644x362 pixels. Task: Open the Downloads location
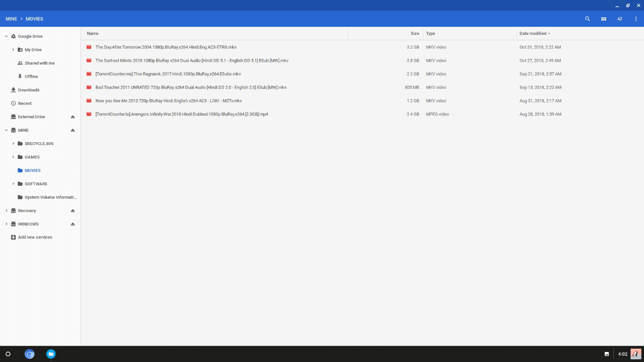pos(29,90)
